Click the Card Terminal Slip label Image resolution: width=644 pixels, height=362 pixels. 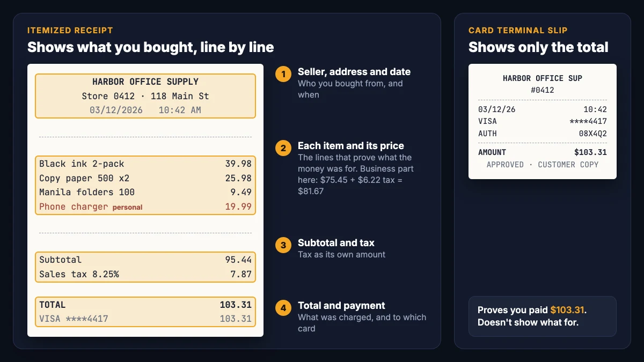[x=518, y=31]
